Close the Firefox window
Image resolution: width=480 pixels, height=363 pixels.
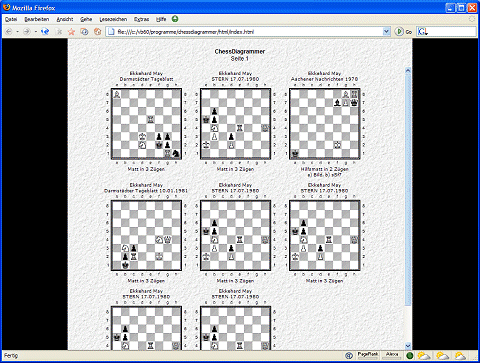(472, 8)
